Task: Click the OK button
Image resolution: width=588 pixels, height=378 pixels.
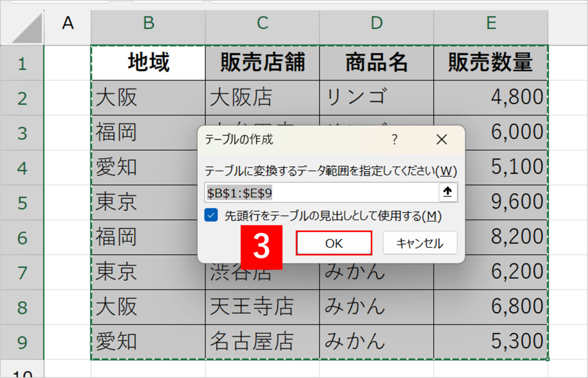Action: coord(334,243)
